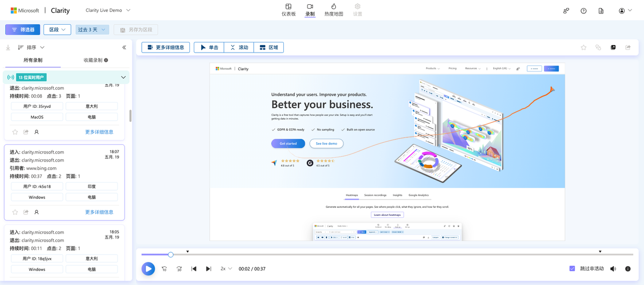Toggle the 区域 area overlay button
This screenshot has width=644, height=285.
[269, 47]
